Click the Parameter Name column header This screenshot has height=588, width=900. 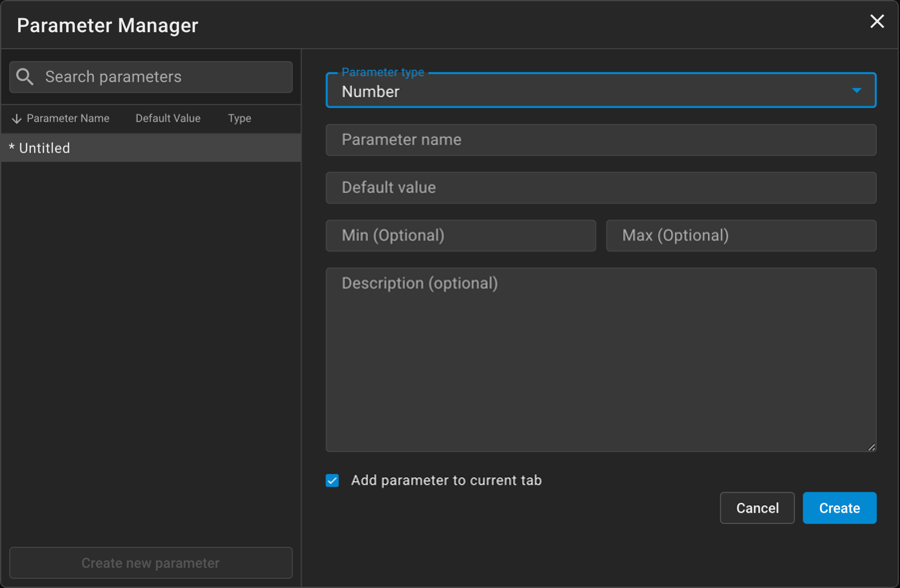[x=68, y=119]
